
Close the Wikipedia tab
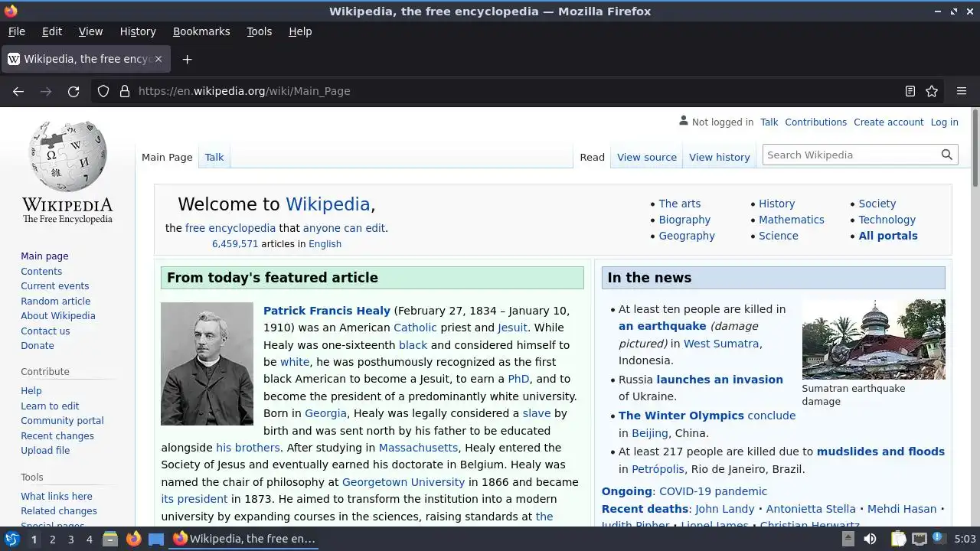pos(158,59)
